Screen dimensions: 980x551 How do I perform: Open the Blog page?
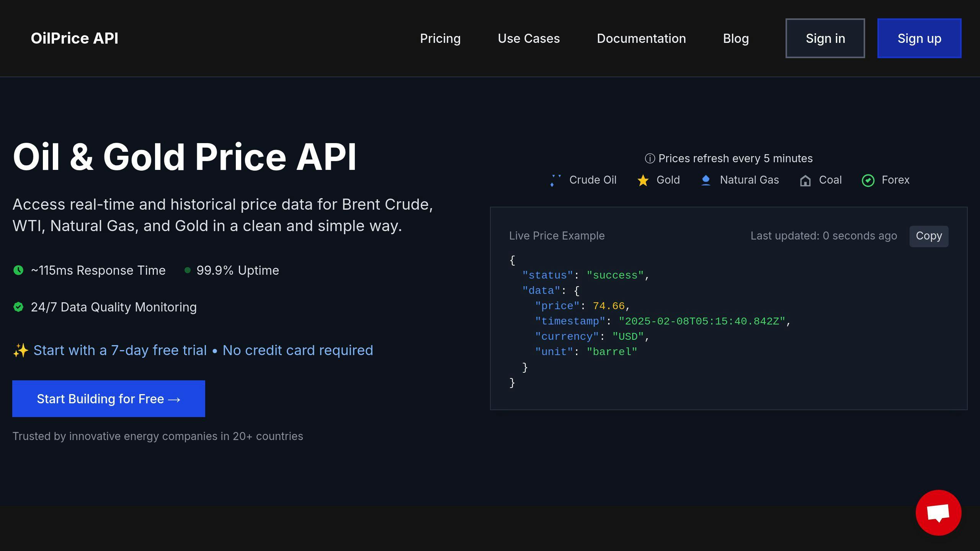[736, 38]
